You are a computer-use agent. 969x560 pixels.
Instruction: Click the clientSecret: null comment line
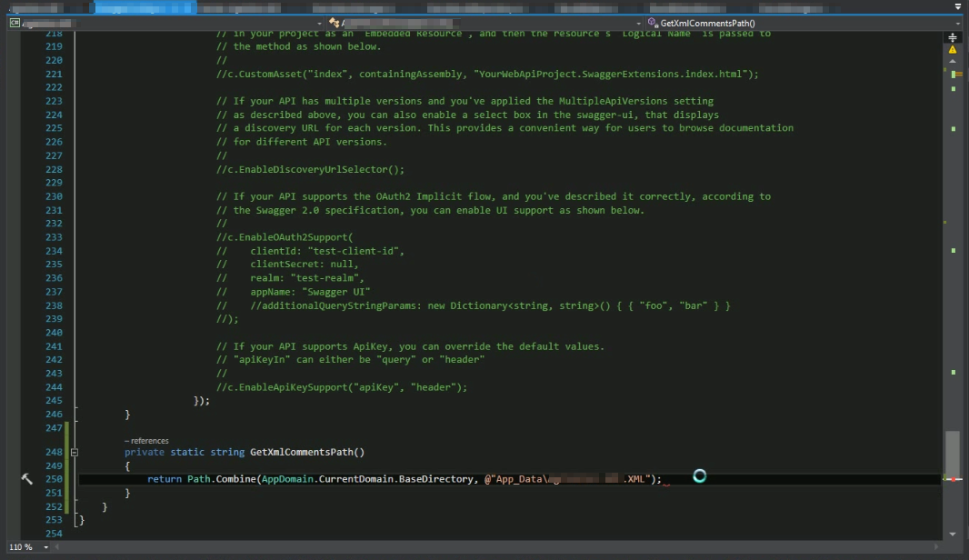(287, 265)
